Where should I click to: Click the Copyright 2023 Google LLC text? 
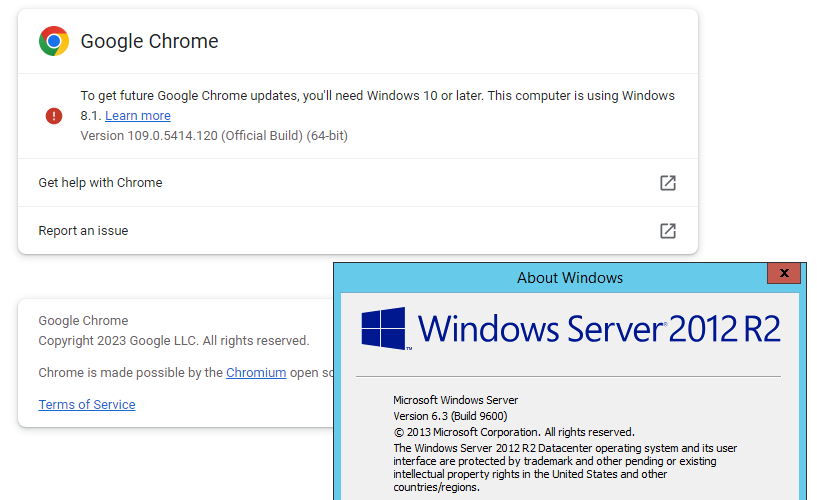pos(174,341)
